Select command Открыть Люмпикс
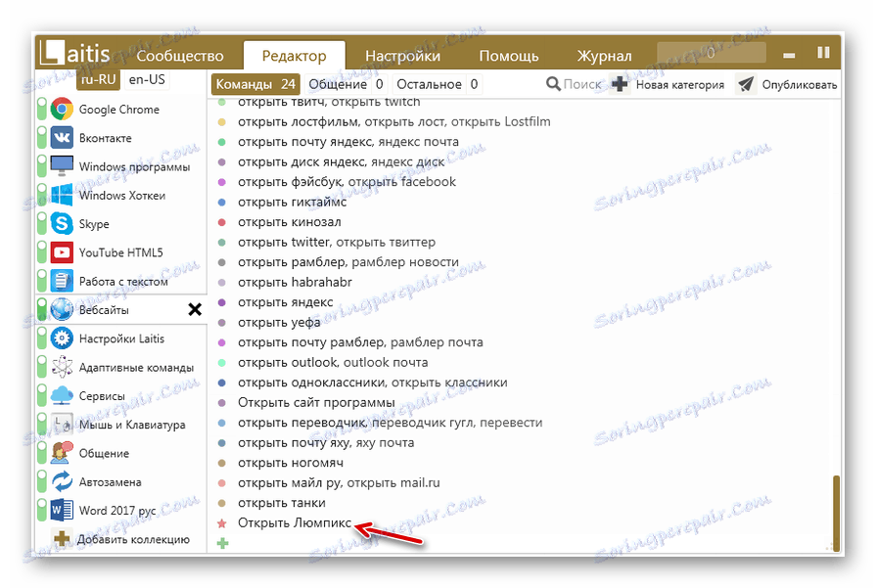This screenshot has width=876, height=588. pos(295,522)
